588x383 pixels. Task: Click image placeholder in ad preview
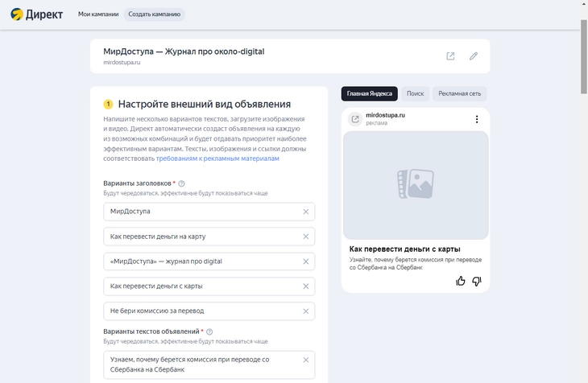coord(416,185)
